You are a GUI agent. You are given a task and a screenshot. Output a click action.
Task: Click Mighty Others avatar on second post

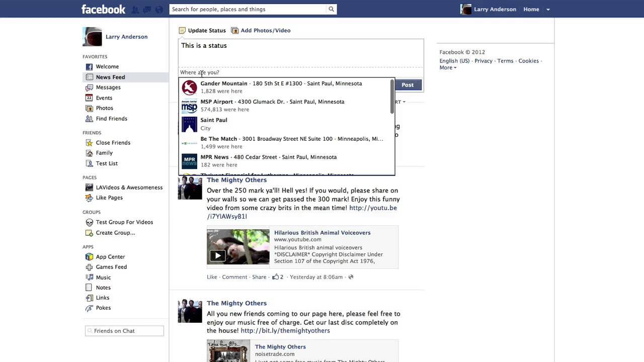pyautogui.click(x=190, y=311)
